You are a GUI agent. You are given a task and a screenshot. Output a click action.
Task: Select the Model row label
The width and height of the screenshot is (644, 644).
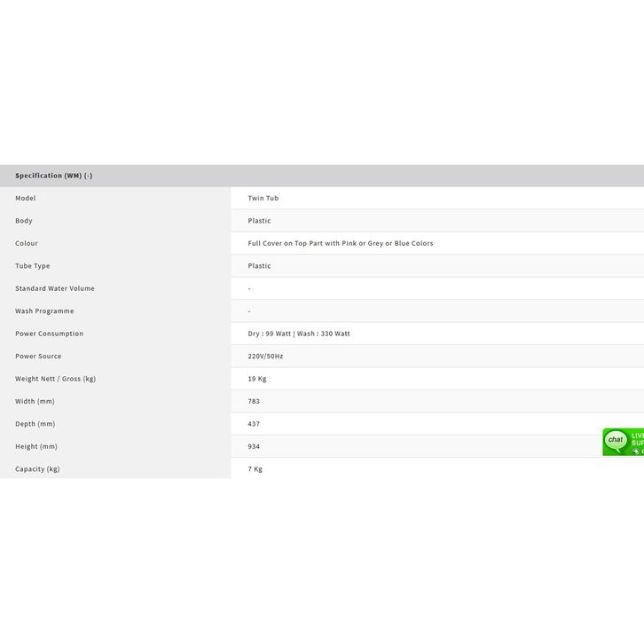coord(26,198)
